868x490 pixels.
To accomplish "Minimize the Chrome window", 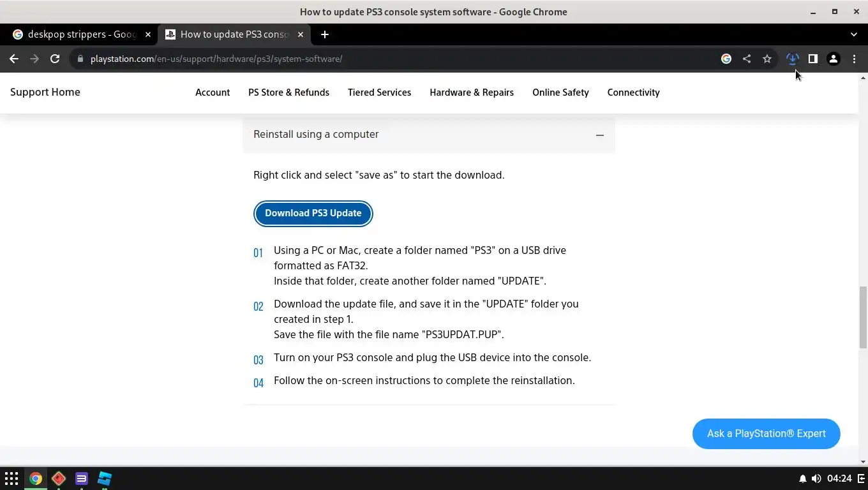I will [813, 11].
